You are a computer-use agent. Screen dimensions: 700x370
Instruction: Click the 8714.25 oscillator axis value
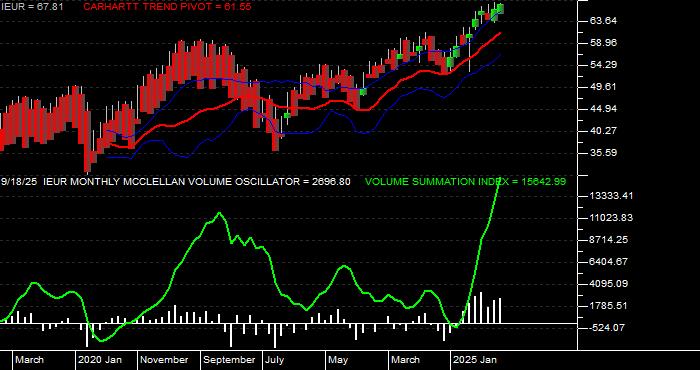609,240
